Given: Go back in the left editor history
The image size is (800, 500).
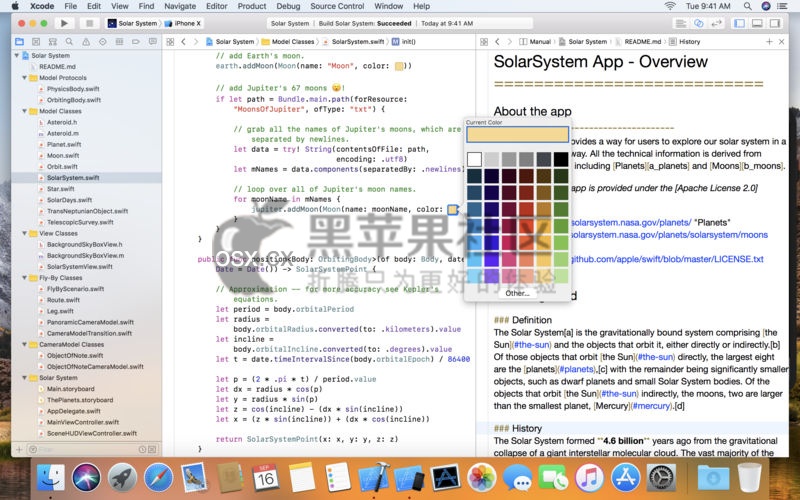Looking at the screenshot, I should (184, 42).
